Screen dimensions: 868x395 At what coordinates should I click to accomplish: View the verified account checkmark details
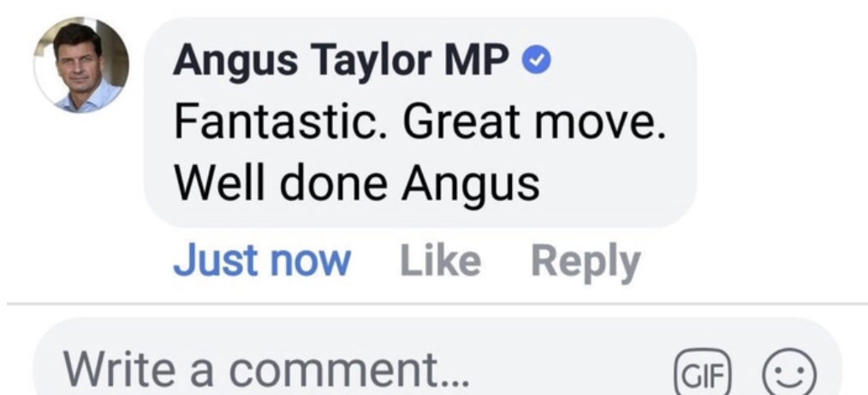pos(537,61)
